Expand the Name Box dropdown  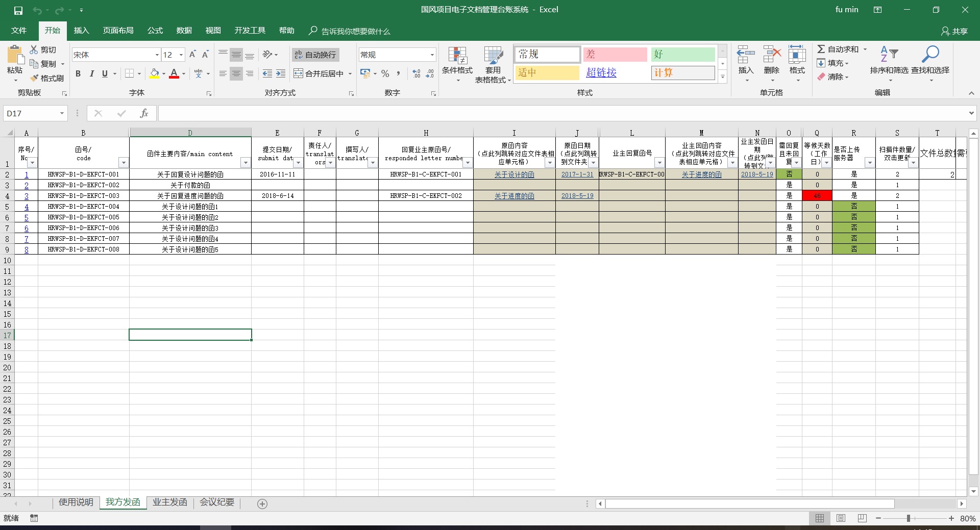coord(62,113)
